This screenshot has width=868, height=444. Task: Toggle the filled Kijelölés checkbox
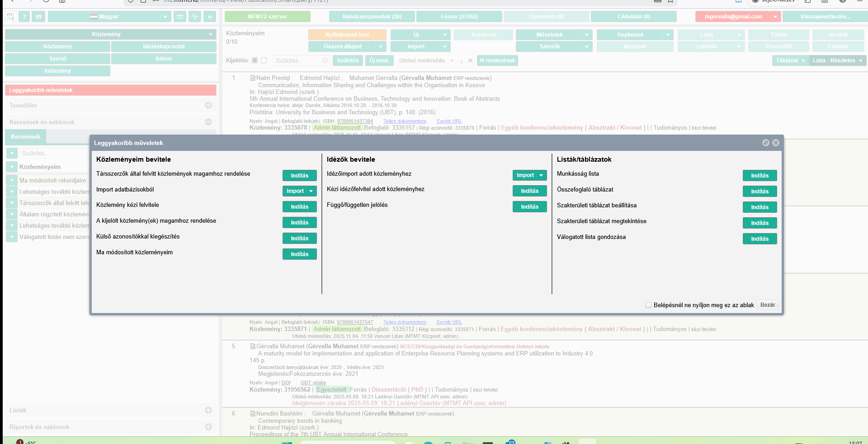(x=255, y=61)
